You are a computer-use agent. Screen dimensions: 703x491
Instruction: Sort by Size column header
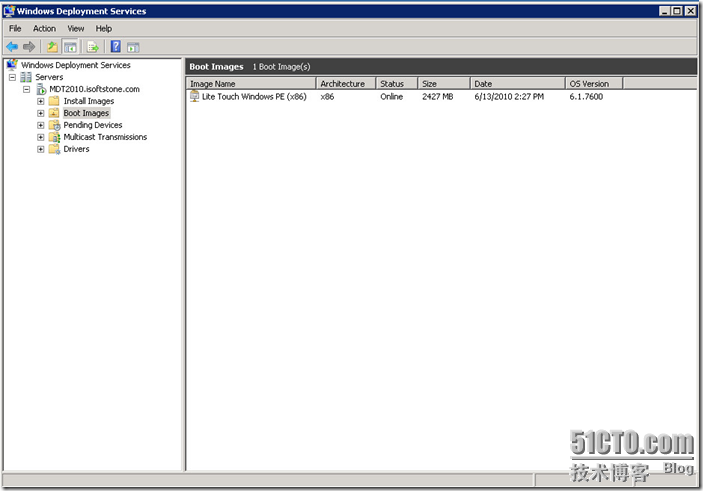point(444,83)
